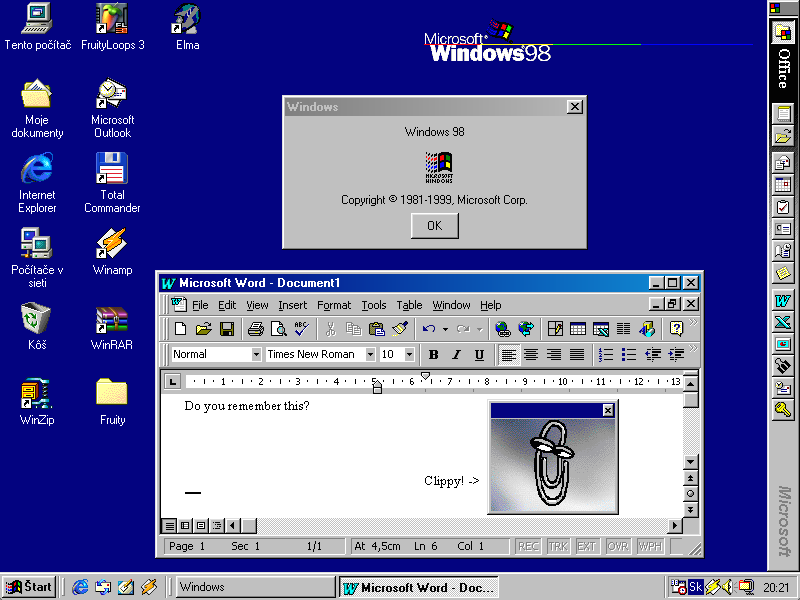This screenshot has width=800, height=600.
Task: Click New Office Document on shortcut bar
Action: point(783,113)
